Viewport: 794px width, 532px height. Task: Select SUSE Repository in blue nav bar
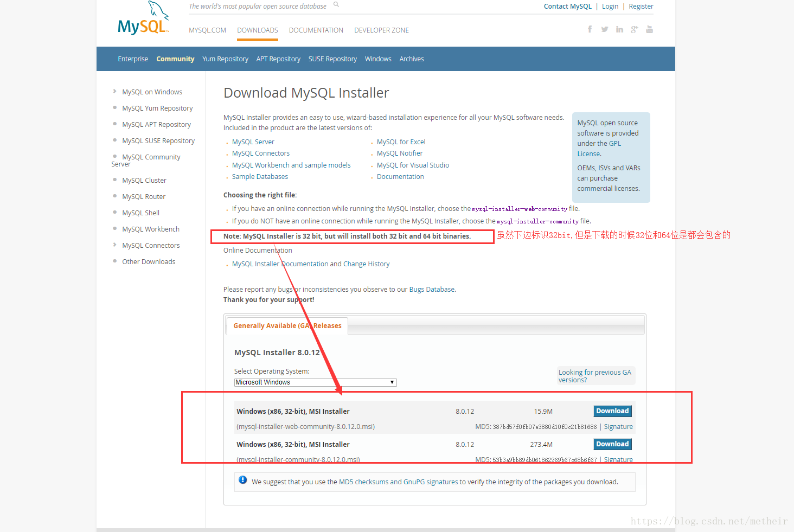[x=332, y=59]
